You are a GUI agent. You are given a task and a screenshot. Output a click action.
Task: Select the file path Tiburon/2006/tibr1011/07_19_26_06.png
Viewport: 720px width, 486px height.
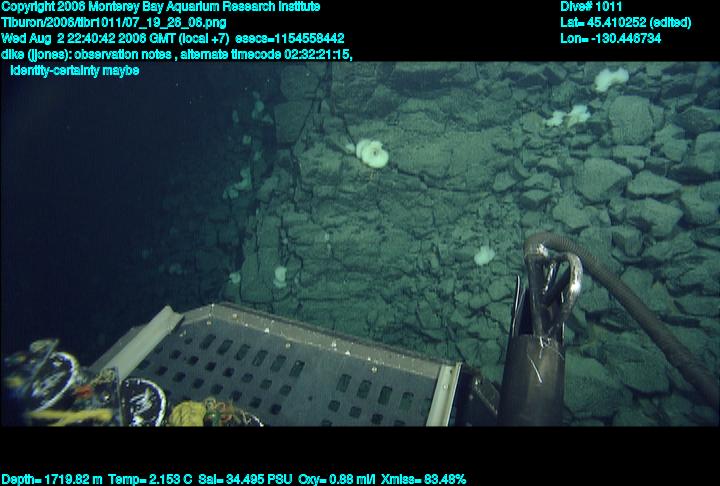pos(113,23)
